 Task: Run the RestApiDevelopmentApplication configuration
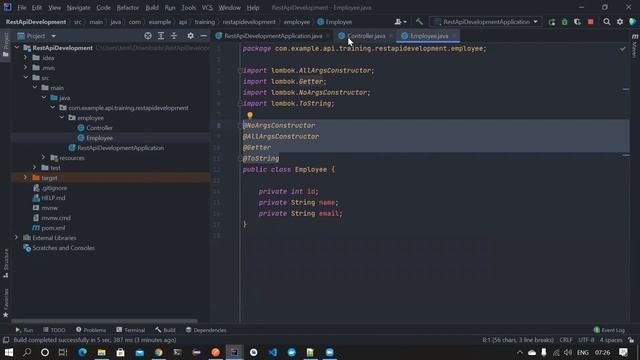552,22
